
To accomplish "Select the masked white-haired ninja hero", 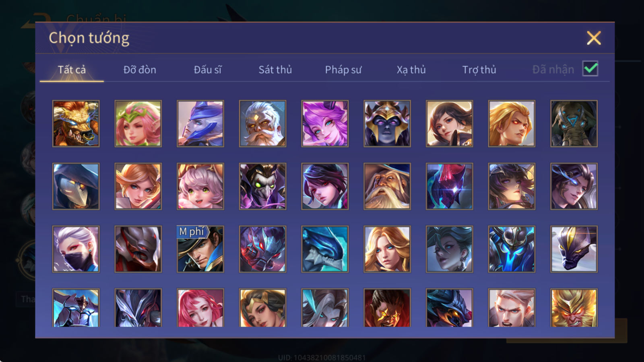I will click(x=76, y=249).
